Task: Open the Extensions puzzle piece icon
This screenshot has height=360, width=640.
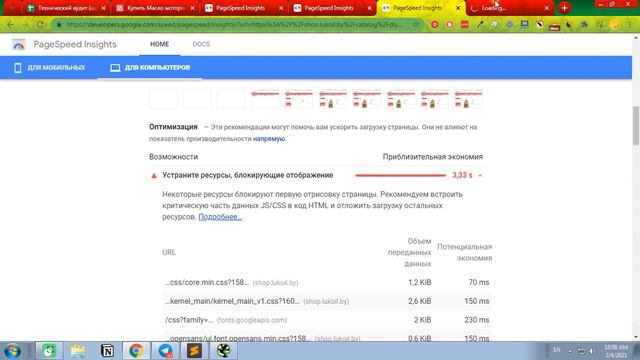Action: (584, 24)
